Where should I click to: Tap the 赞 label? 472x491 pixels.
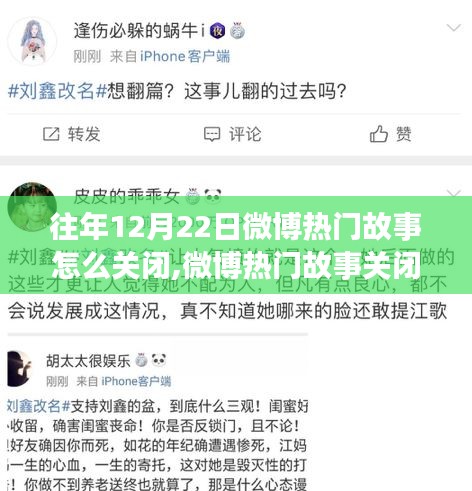404,134
